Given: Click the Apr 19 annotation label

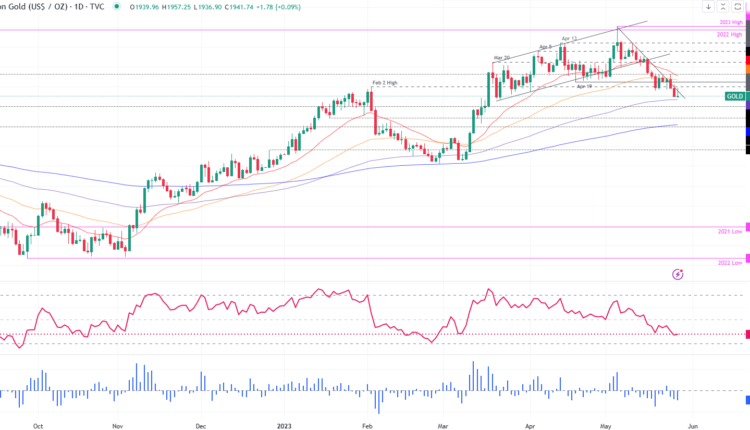Looking at the screenshot, I should 585,87.
